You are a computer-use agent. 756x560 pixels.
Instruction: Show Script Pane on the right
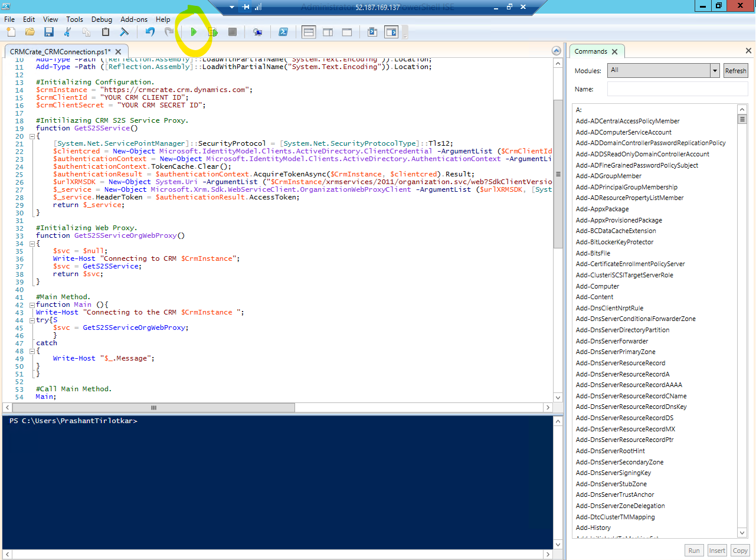328,32
